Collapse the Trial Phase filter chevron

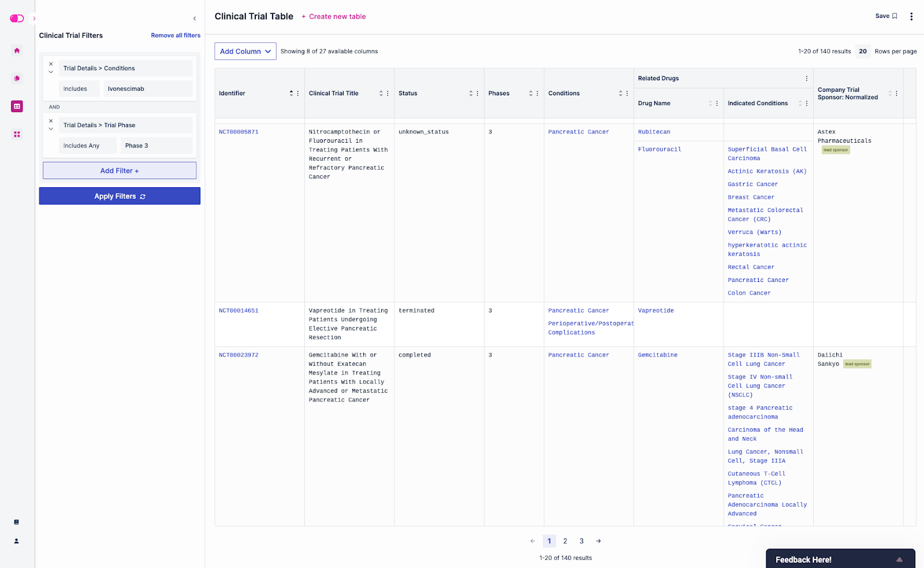[51, 129]
